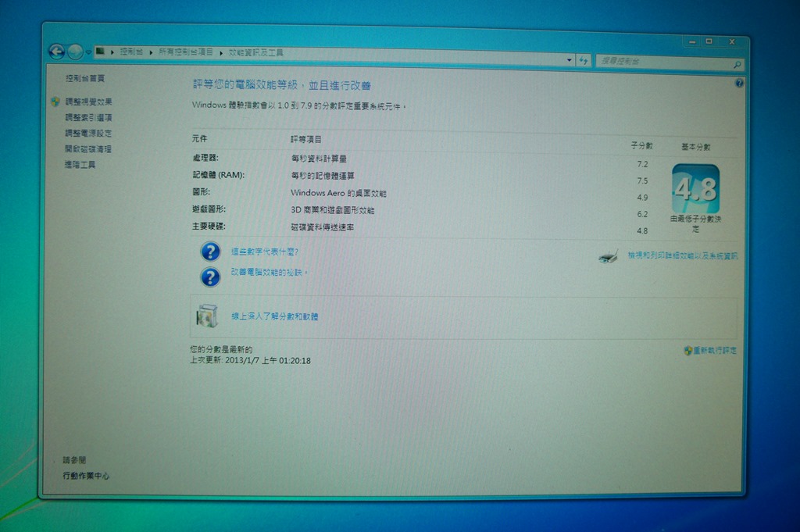Click the 4.8 base score badge

pos(696,188)
